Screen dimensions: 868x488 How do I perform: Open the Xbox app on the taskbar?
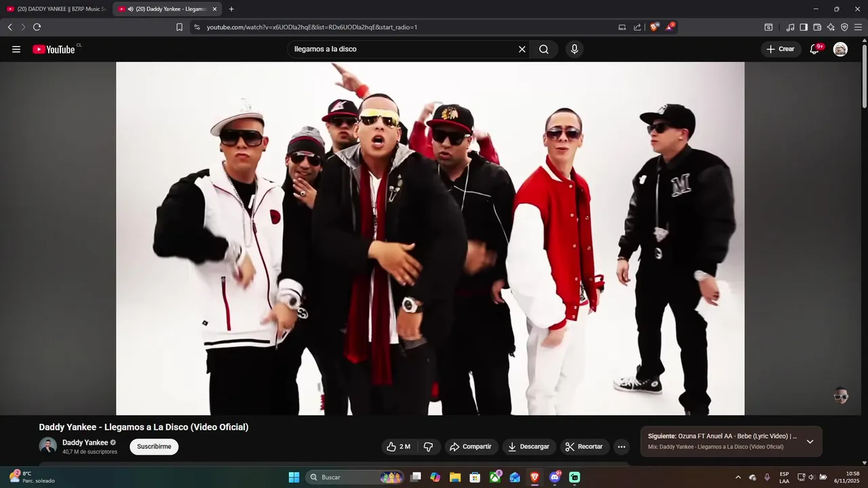pos(496,477)
